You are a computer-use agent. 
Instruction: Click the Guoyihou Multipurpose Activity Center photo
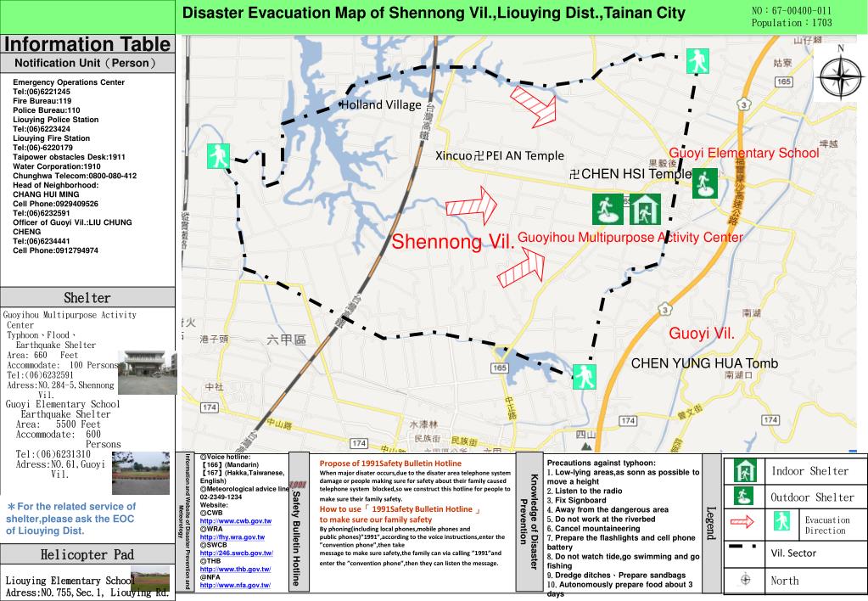(x=148, y=372)
